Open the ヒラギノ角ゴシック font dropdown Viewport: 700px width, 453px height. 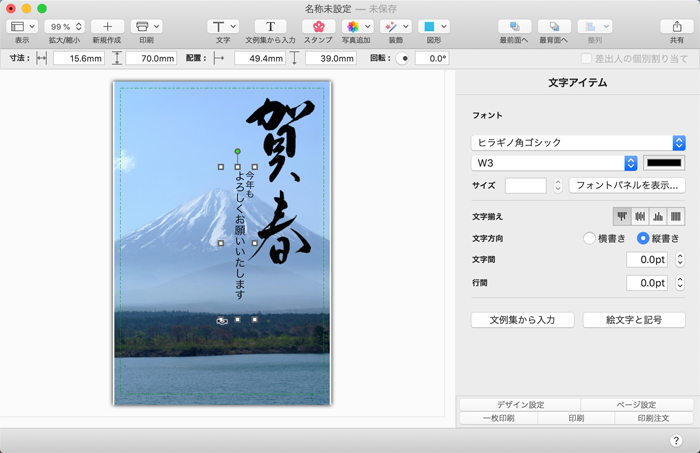pyautogui.click(x=577, y=143)
